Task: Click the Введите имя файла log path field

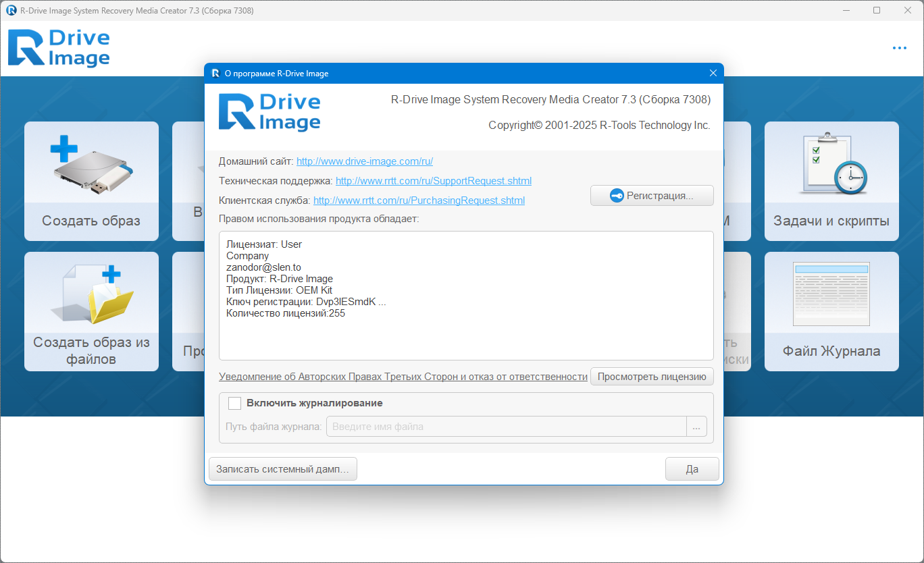Action: click(507, 427)
